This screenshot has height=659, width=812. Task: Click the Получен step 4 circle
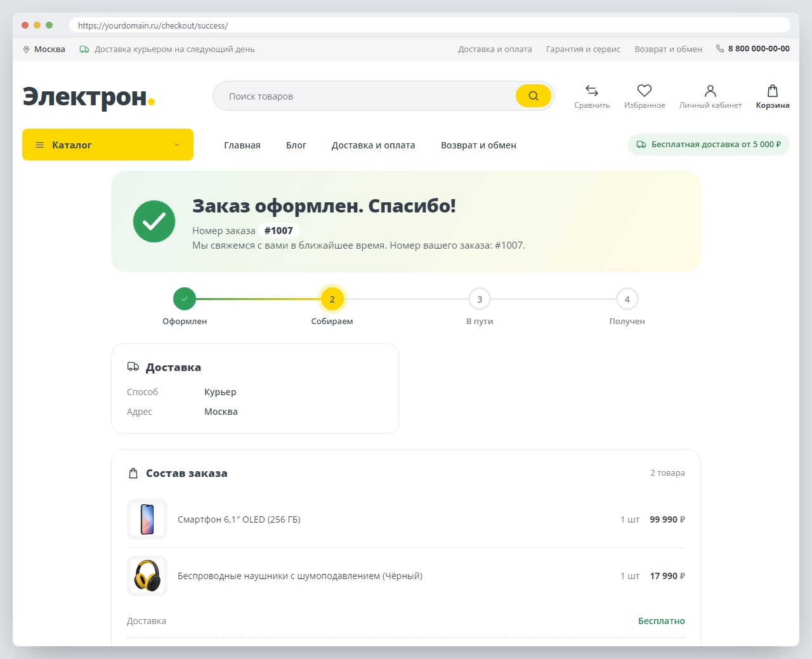(627, 299)
